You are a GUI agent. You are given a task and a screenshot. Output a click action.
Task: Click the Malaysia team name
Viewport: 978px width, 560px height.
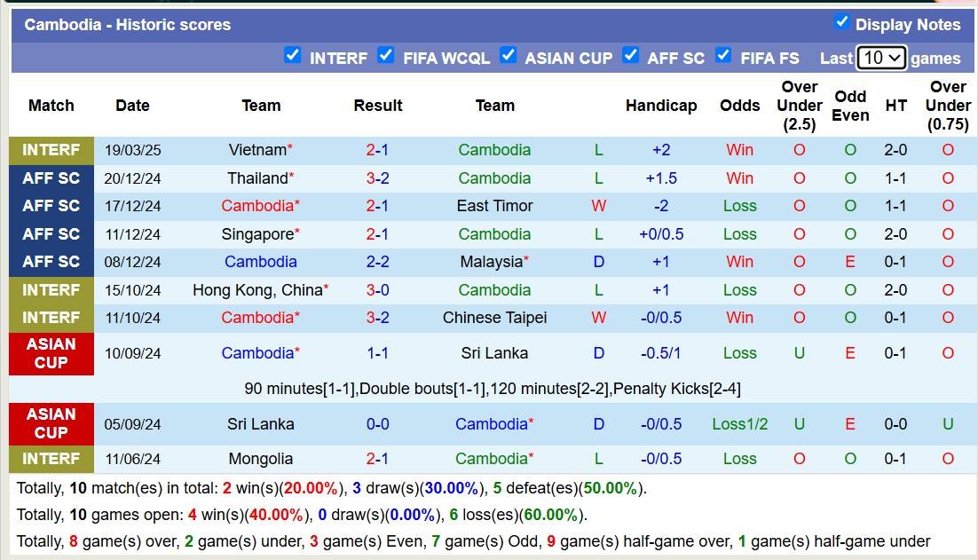pyautogui.click(x=491, y=262)
